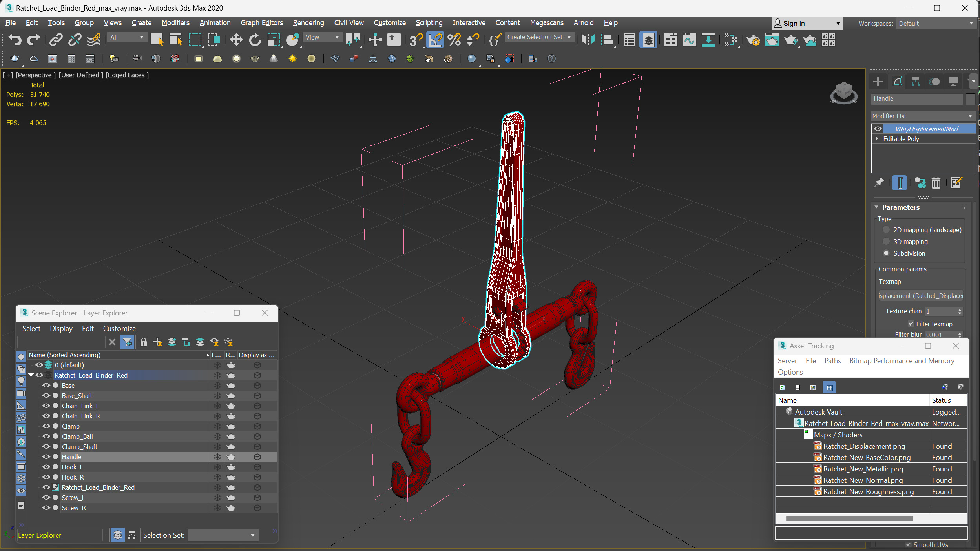This screenshot has width=980, height=551.
Task: Click Display Lights filter icon in Layer Explorer
Action: pos(21,381)
